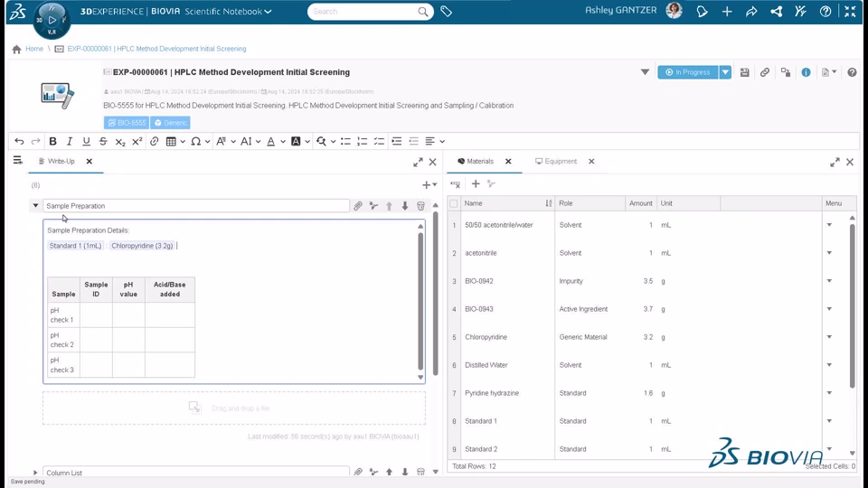Viewport: 868px width, 488px height.
Task: Open the font color dropdown arrow
Action: 283,142
